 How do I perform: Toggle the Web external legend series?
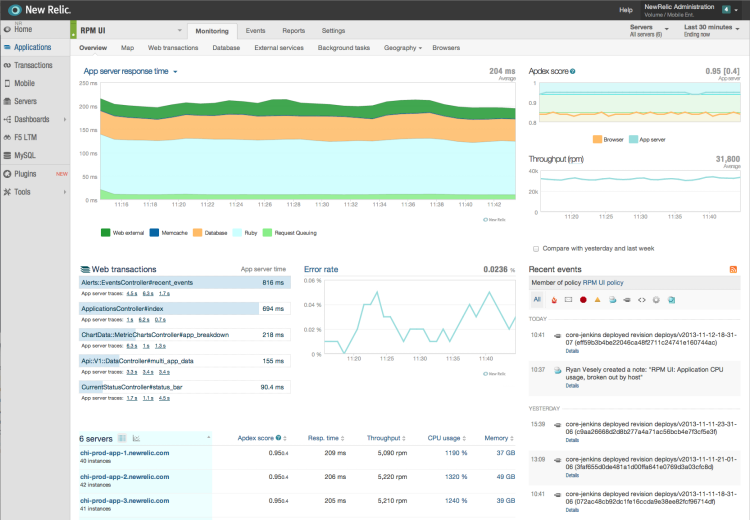[122, 233]
